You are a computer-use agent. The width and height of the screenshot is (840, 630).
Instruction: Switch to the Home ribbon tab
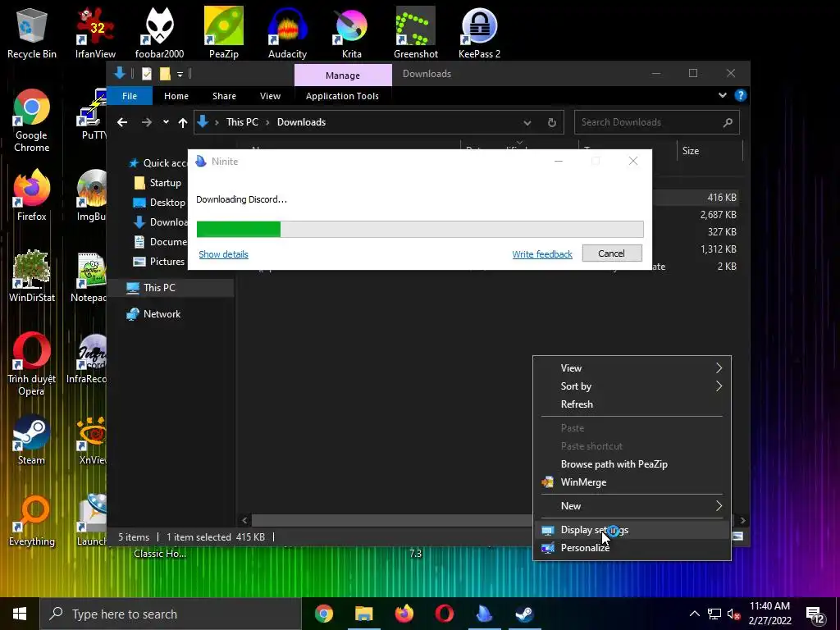click(176, 96)
